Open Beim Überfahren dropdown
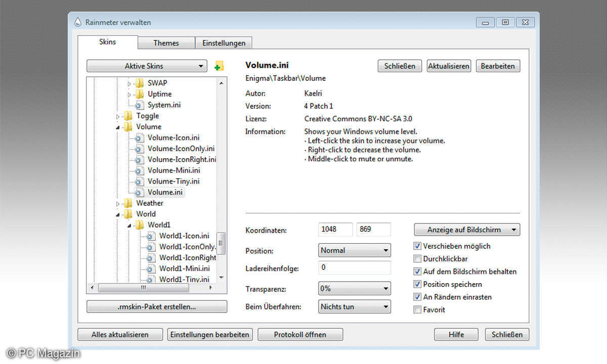The width and height of the screenshot is (607, 364). [355, 306]
